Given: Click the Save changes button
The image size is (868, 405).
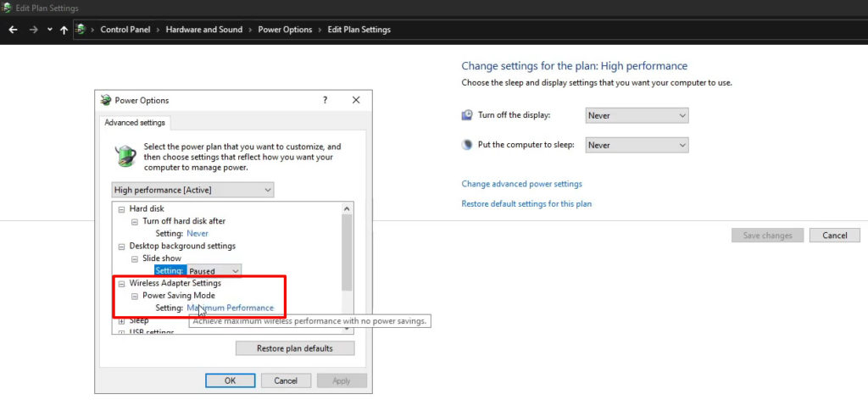Looking at the screenshot, I should 767,236.
